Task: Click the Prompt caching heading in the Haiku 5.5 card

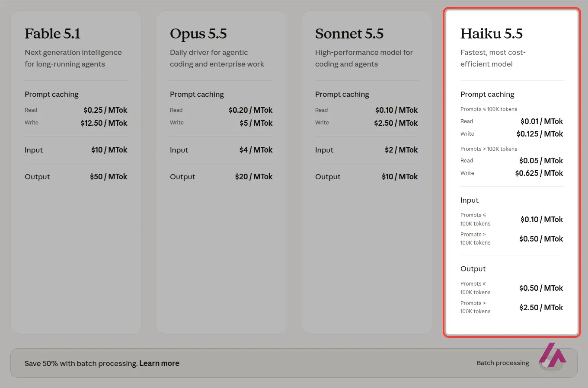Action: click(487, 94)
